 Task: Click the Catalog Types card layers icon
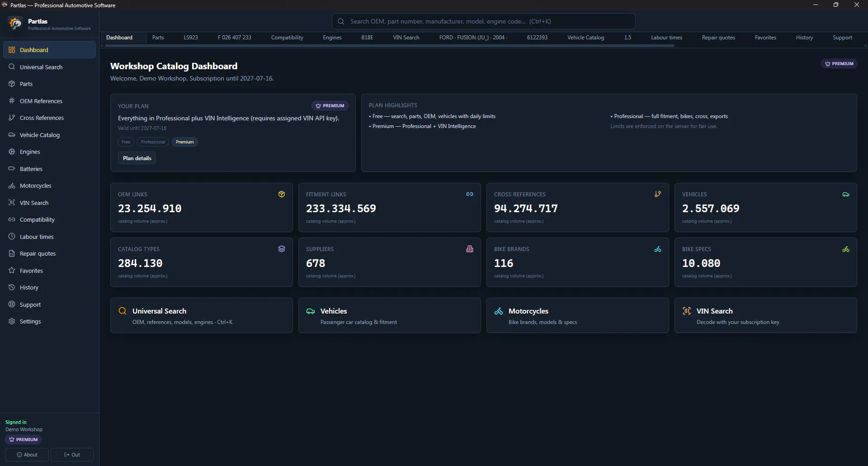click(x=282, y=249)
